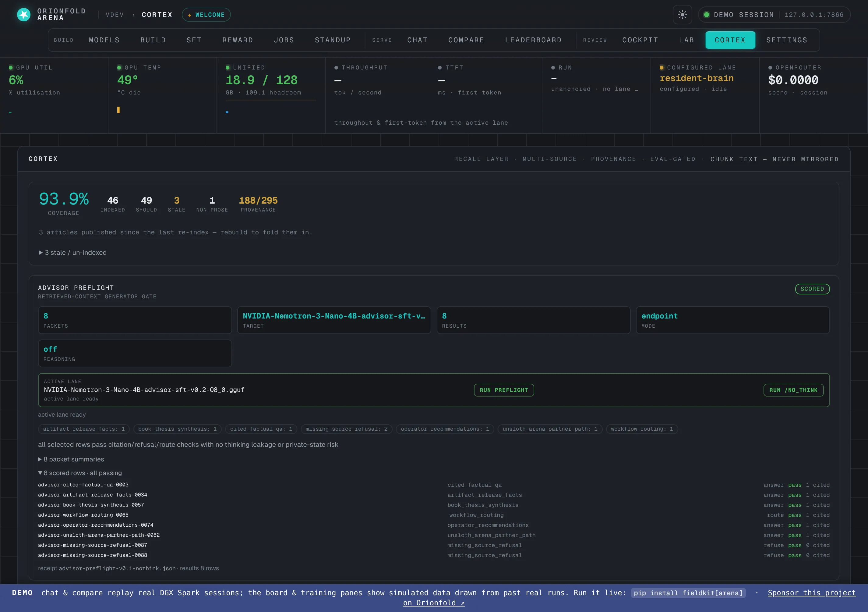The height and width of the screenshot is (612, 868).
Task: Click the GPU temp orange sparkline bar
Action: point(119,110)
